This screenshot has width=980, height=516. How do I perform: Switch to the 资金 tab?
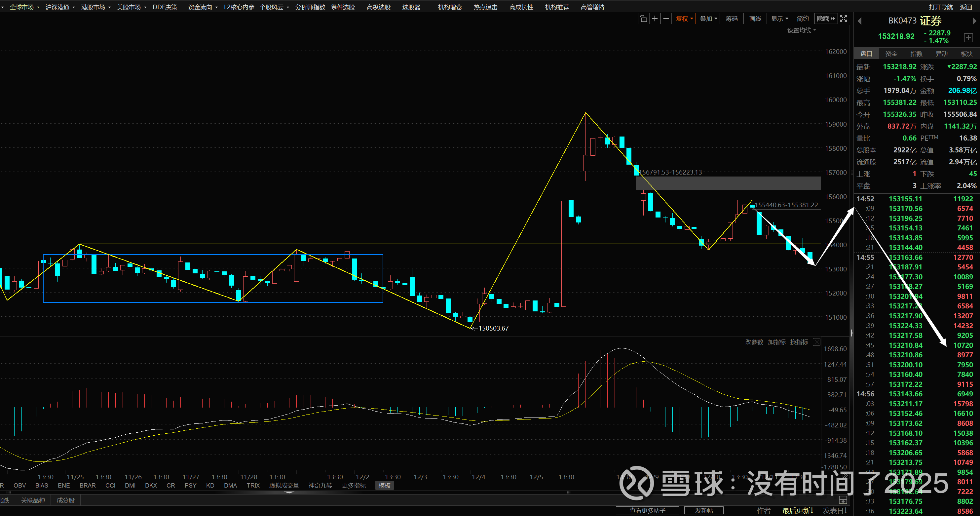pos(891,54)
